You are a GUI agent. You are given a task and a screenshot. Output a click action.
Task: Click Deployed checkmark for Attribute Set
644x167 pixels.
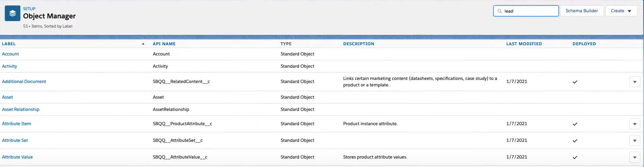tap(575, 141)
